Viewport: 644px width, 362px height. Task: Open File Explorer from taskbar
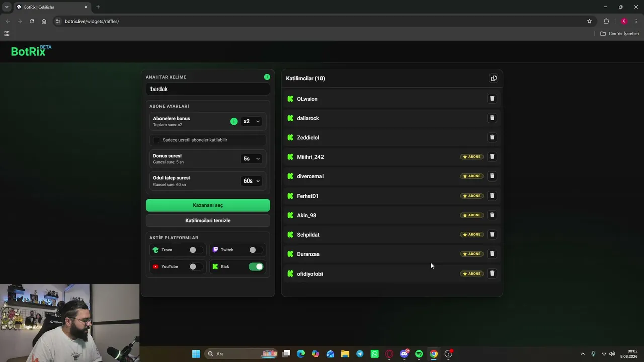coord(345,354)
